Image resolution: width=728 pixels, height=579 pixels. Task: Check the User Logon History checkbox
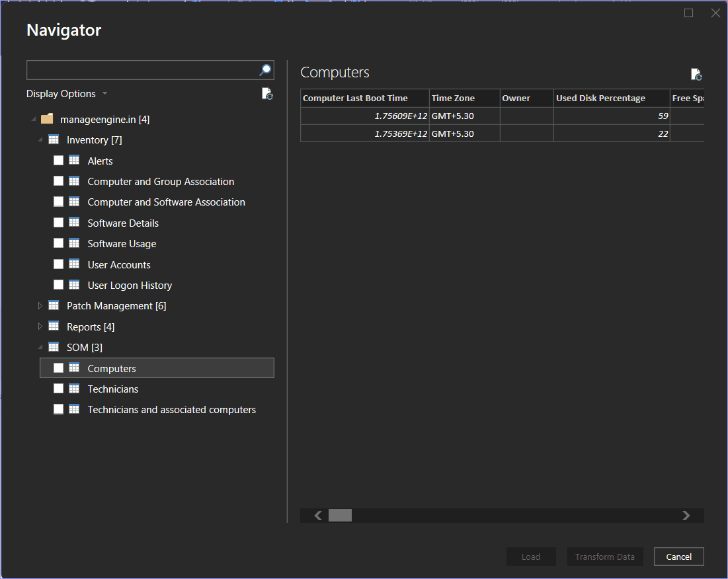[58, 285]
